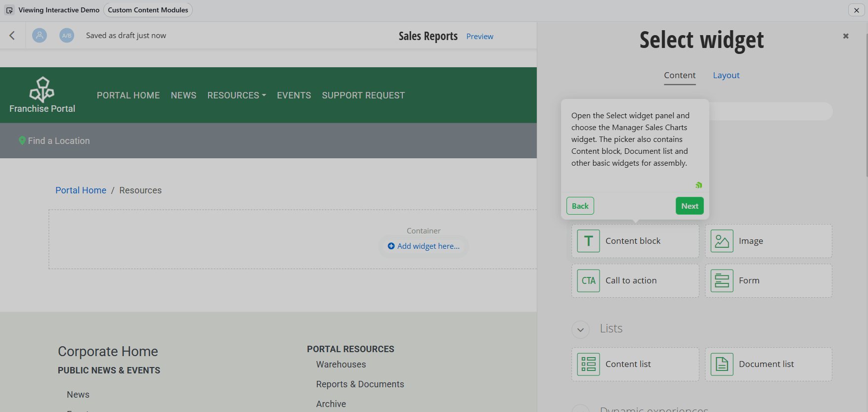Screen dimensions: 868x412
Task: Click Next in the tour tooltip
Action: click(690, 206)
